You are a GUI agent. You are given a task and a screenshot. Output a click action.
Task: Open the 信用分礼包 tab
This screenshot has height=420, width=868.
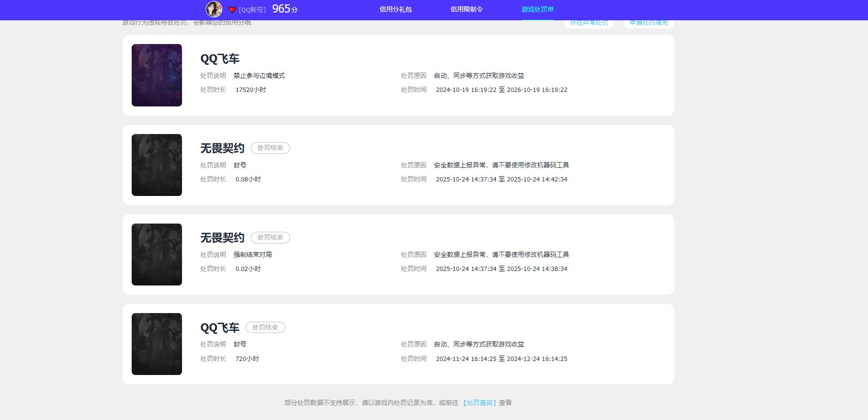click(396, 9)
